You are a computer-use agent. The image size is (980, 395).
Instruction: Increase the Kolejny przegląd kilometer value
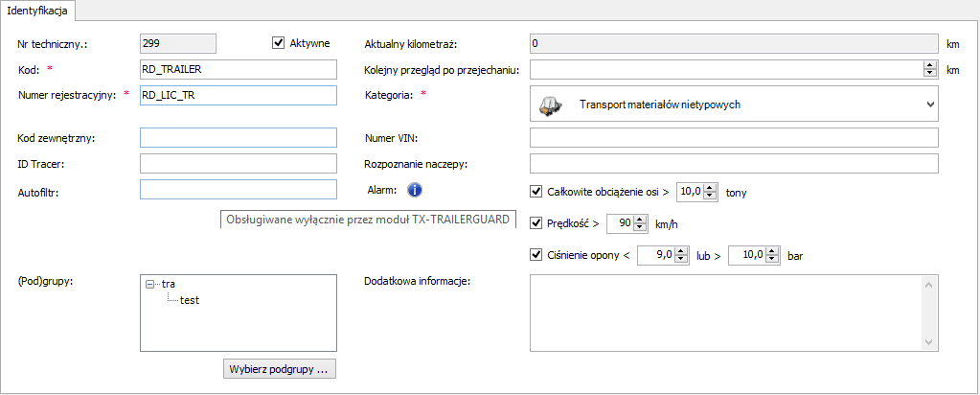tap(928, 65)
